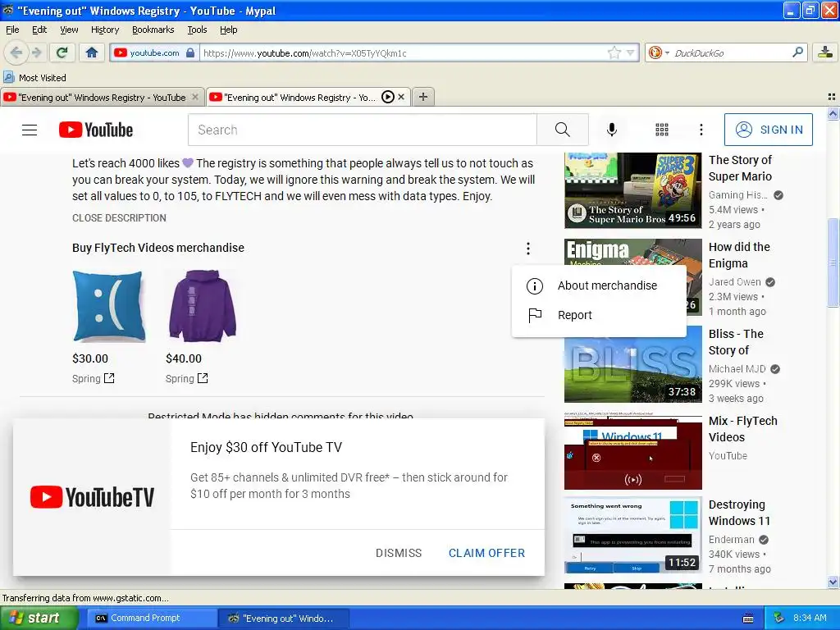Screen dimensions: 840x630
Task: Open the browser home page icon
Action: coord(92,52)
